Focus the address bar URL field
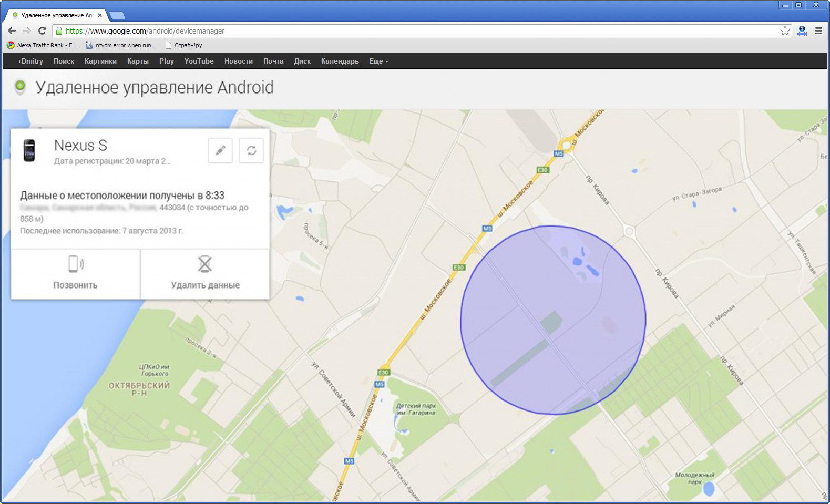This screenshot has width=830, height=504. click(x=415, y=31)
